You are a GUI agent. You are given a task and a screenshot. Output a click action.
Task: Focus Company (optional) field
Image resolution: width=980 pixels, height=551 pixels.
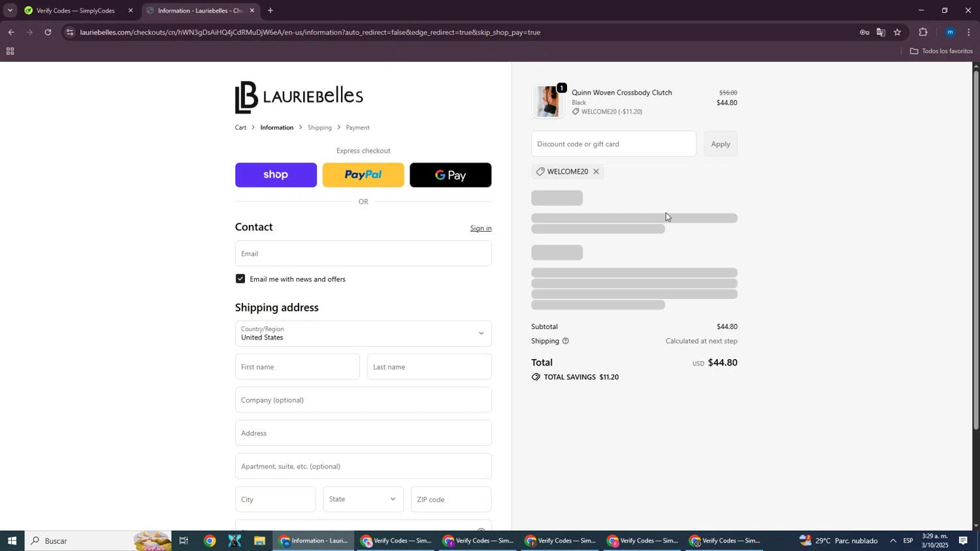pos(363,400)
